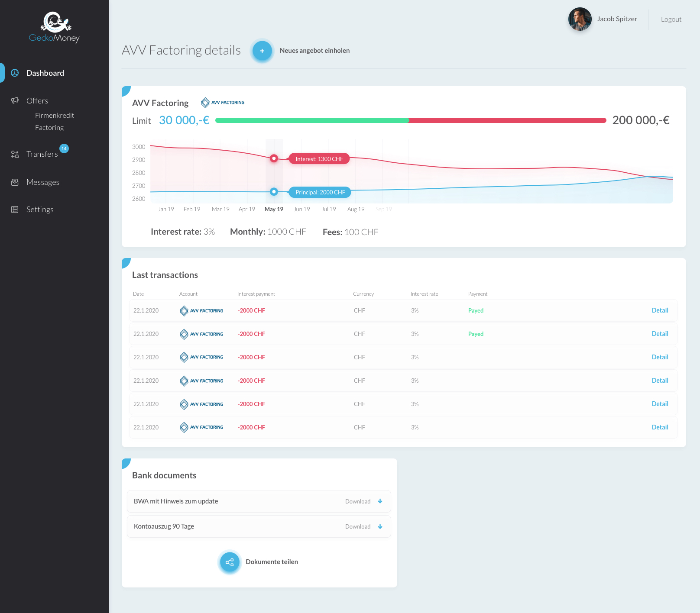Click the Dokumente teilen share icon
Screen dimensions: 700x613
point(230,562)
